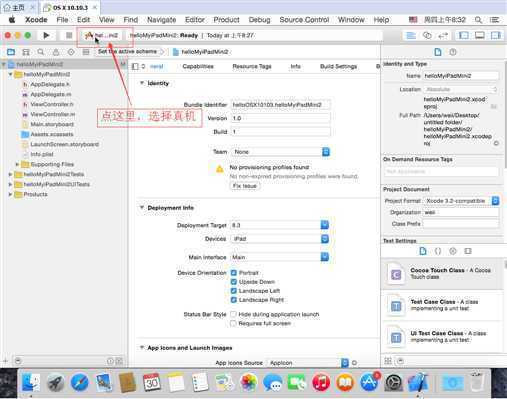Toggle the Utilities panel visibility
This screenshot has width=507, height=399.
[x=496, y=35]
